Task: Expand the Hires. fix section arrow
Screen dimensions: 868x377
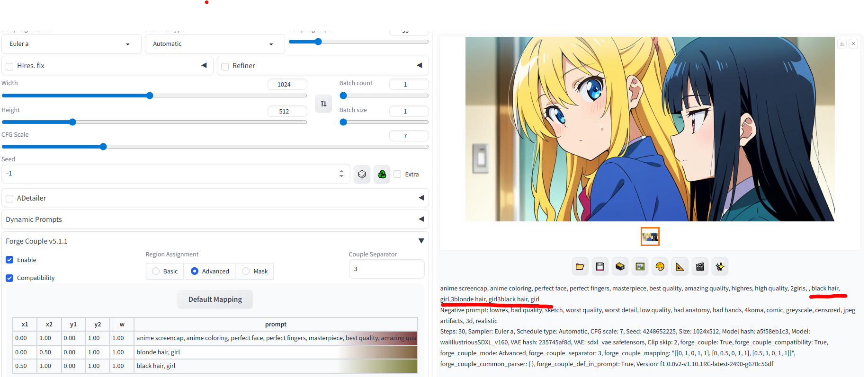Action: pyautogui.click(x=204, y=65)
